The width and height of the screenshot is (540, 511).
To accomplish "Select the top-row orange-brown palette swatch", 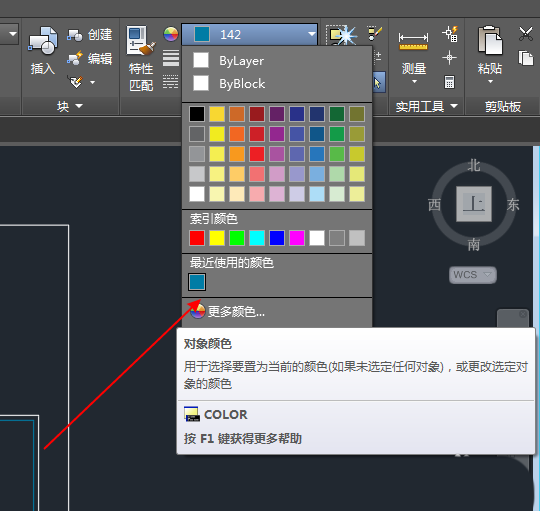I will [x=237, y=114].
